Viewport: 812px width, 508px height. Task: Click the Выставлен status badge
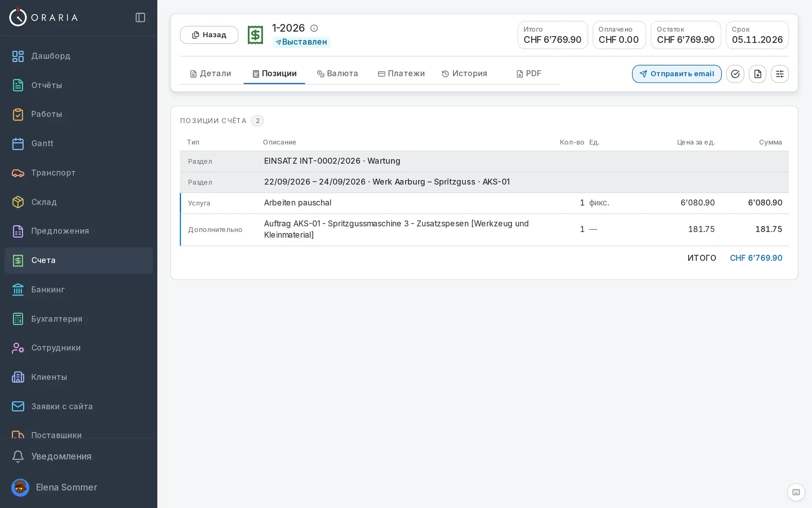[301, 42]
